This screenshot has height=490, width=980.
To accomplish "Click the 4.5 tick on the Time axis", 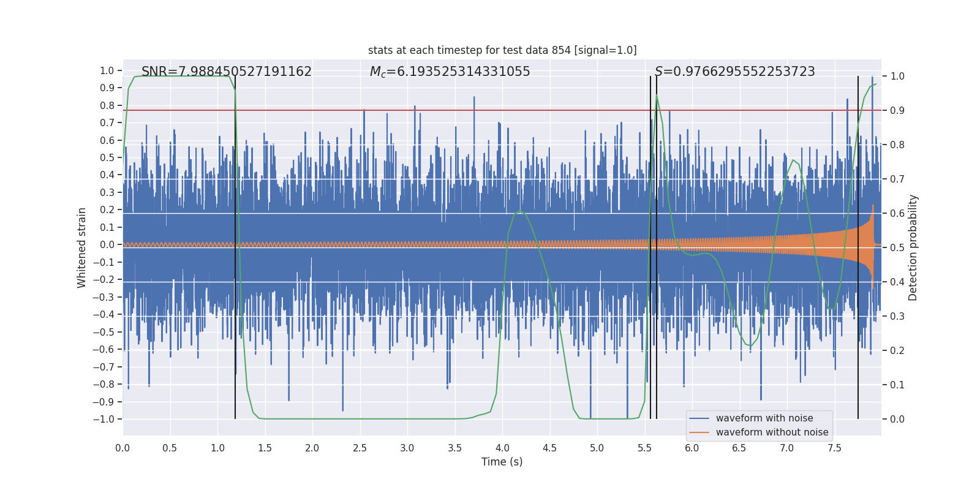I will click(549, 448).
